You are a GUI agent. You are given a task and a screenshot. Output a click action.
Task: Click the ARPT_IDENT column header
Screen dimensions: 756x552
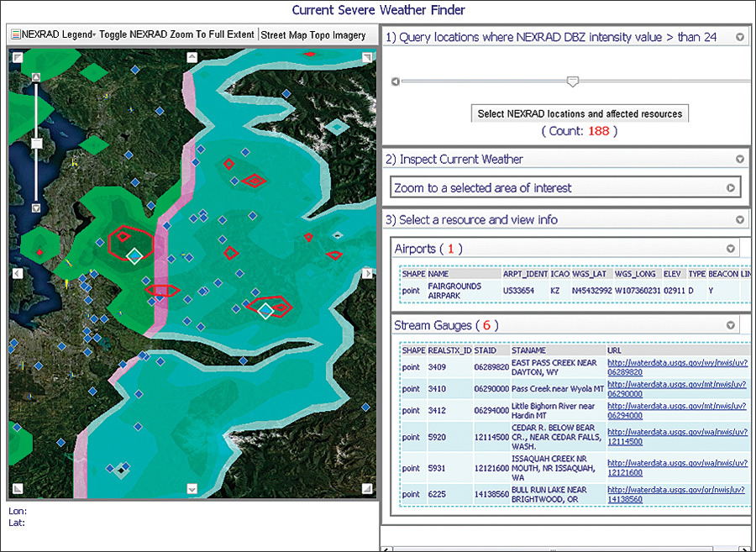[525, 274]
